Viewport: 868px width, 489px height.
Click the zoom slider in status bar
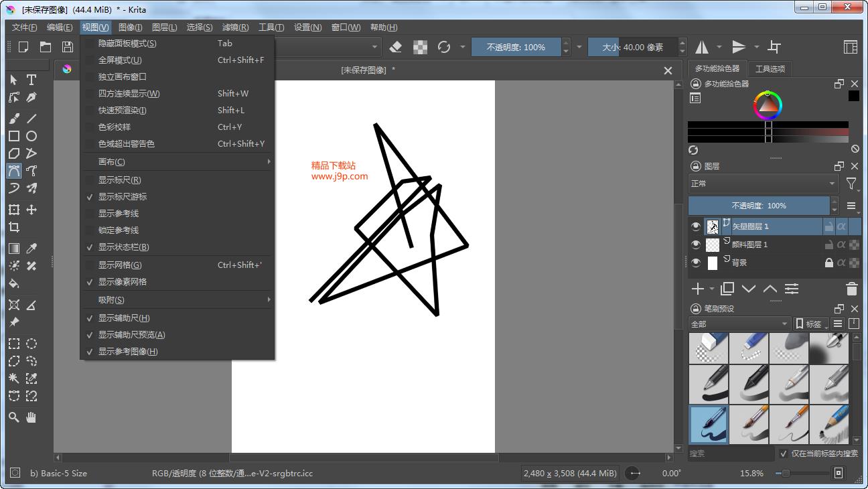pos(802,473)
